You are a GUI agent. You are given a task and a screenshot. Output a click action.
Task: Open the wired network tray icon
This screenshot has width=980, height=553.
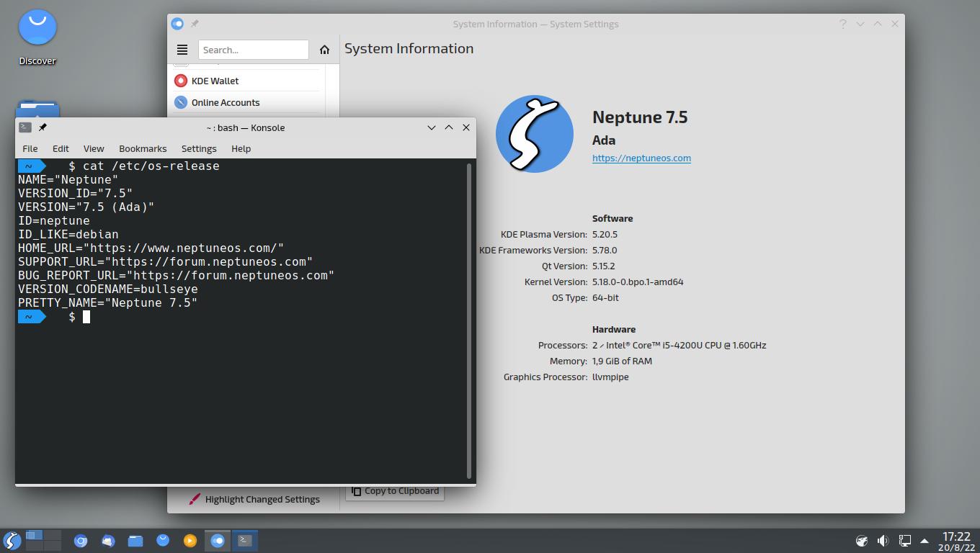tap(904, 541)
